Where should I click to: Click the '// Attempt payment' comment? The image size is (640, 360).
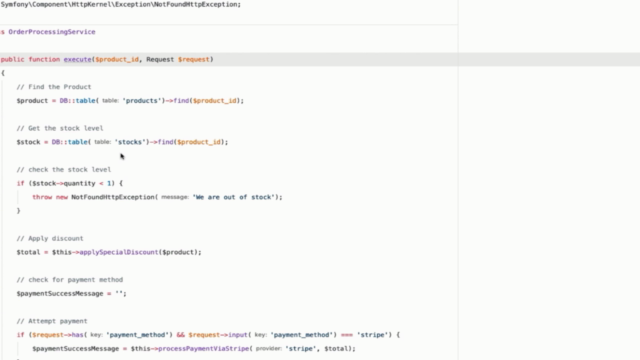click(52, 321)
